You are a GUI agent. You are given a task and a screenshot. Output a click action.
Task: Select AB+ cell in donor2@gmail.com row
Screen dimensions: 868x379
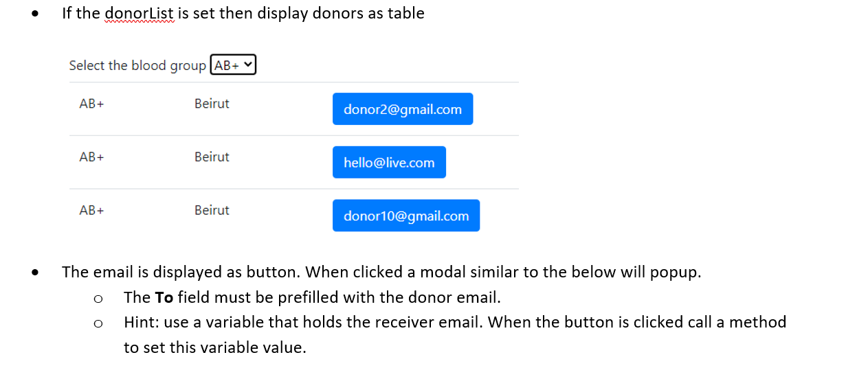tap(91, 104)
